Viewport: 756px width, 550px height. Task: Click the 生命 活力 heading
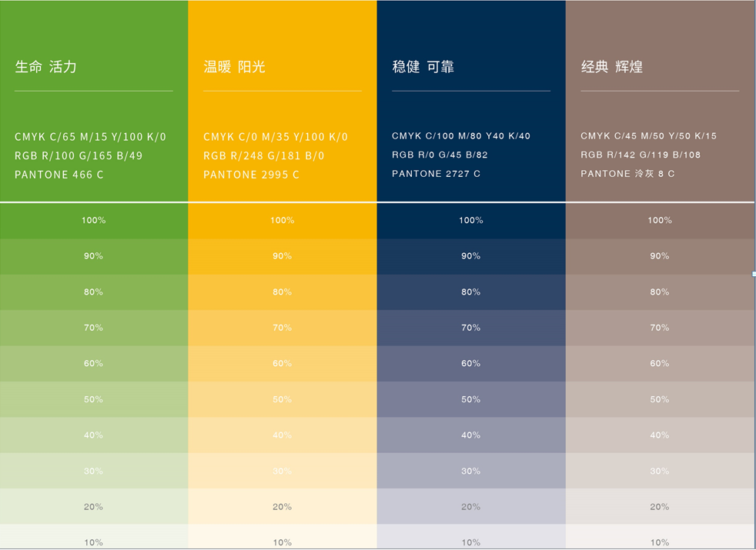(46, 67)
